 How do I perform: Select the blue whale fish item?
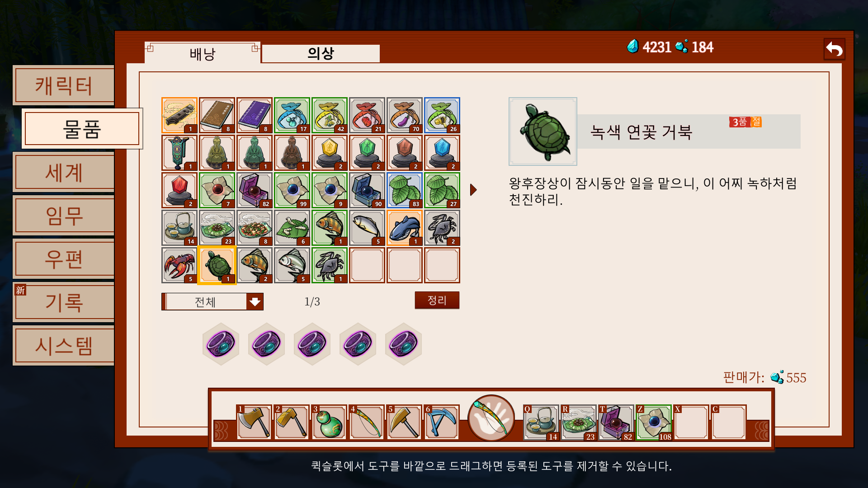point(405,228)
